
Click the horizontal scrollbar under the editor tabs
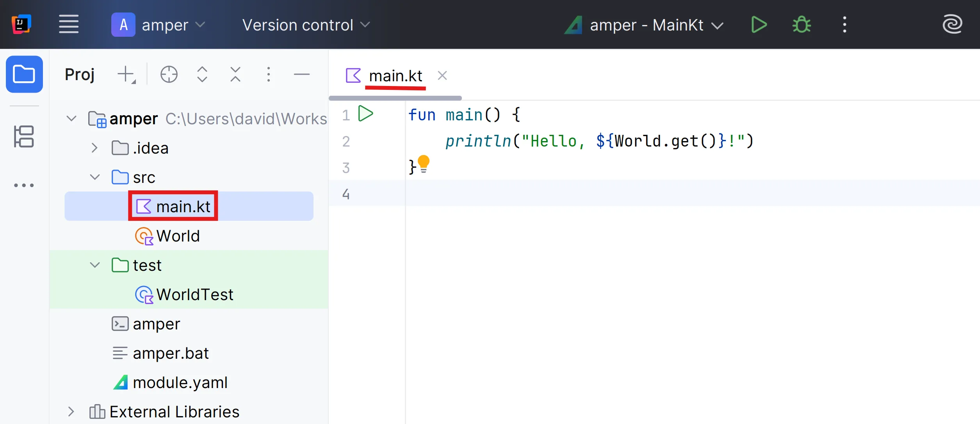point(395,98)
